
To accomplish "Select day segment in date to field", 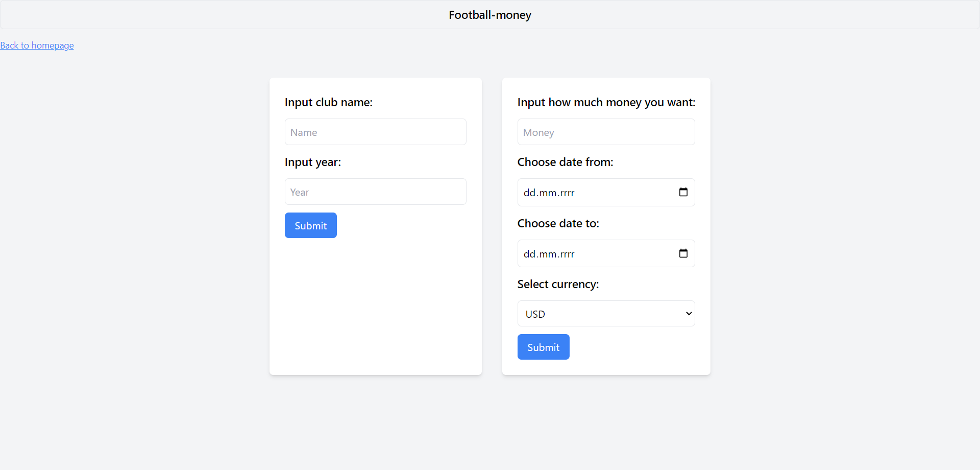I will (x=529, y=254).
